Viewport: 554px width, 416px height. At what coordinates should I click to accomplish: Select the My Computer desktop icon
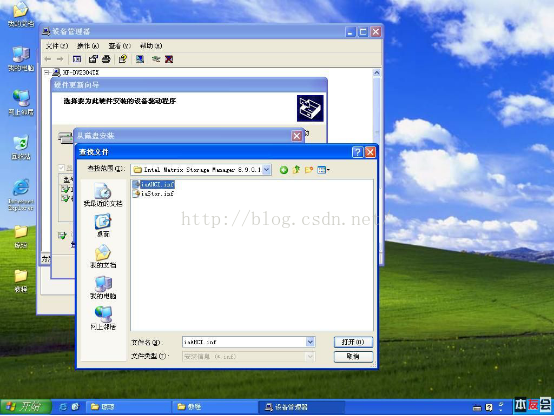(21, 59)
